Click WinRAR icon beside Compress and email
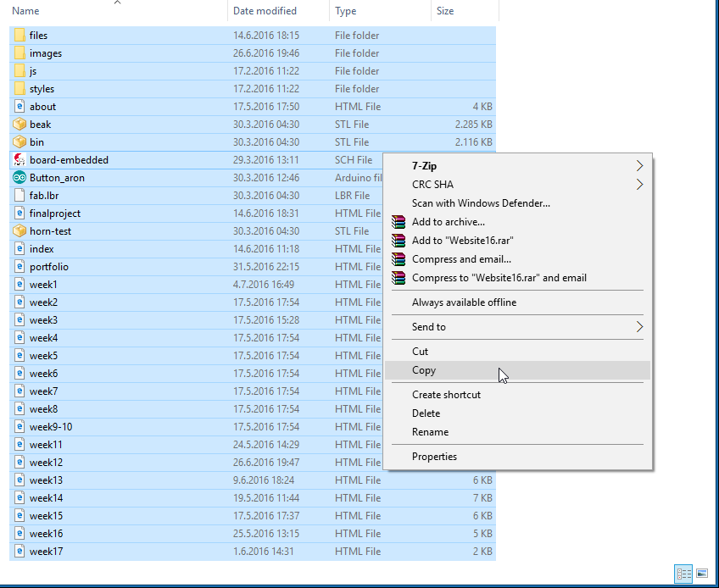 [399, 259]
